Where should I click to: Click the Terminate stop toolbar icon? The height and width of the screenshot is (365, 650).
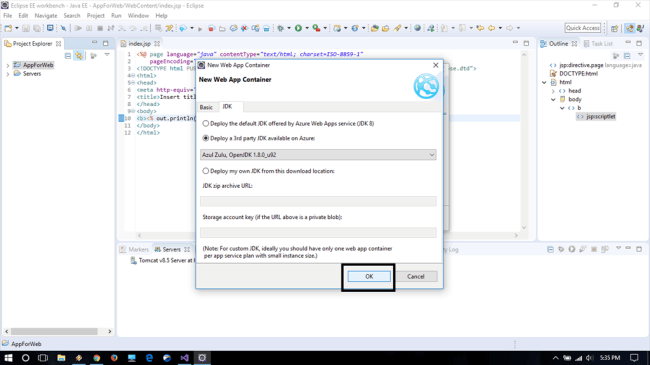coord(100,28)
